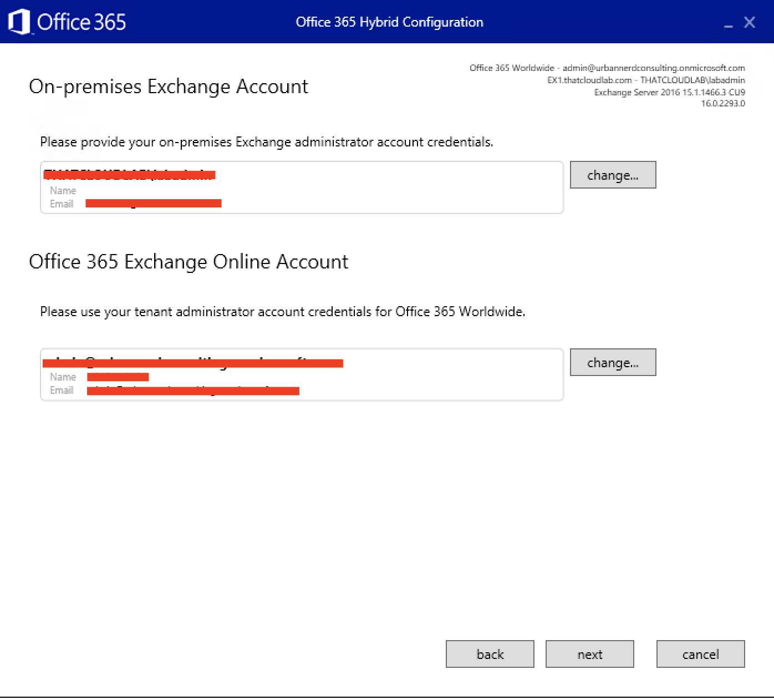Click the Office 365 Worldwide admin info line
This screenshot has width=774, height=700.
[x=607, y=68]
